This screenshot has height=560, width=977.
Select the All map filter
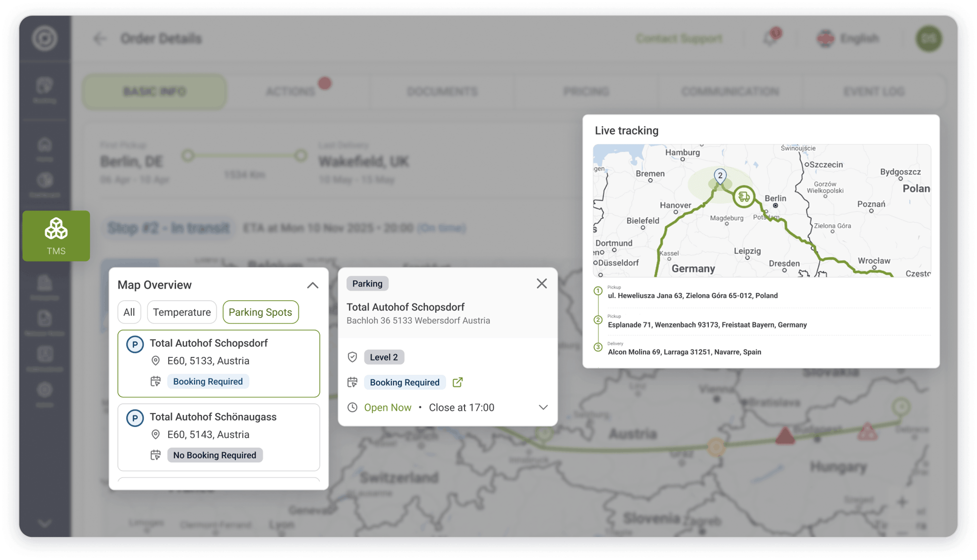coord(129,312)
